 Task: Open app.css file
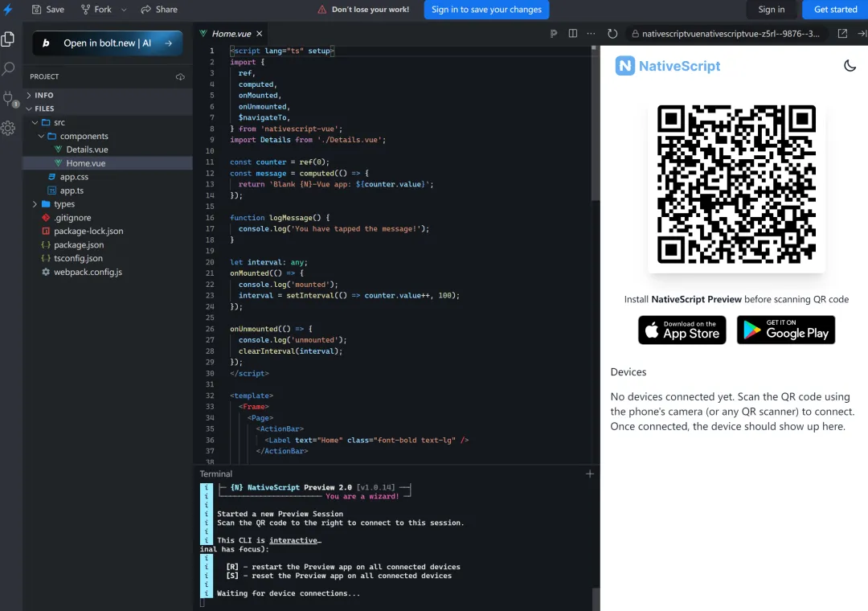[x=108, y=177]
